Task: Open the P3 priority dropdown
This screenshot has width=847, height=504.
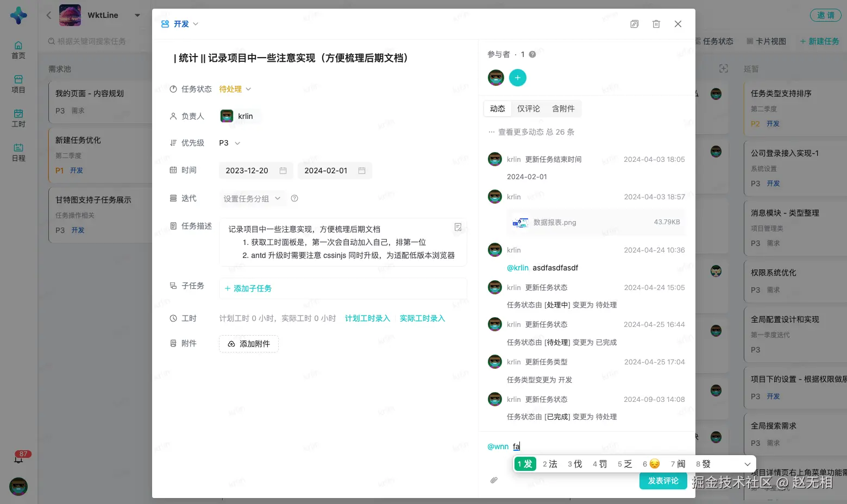Action: tap(229, 143)
